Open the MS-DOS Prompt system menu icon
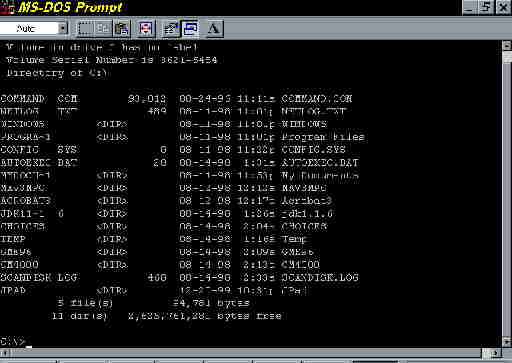 [7, 7]
